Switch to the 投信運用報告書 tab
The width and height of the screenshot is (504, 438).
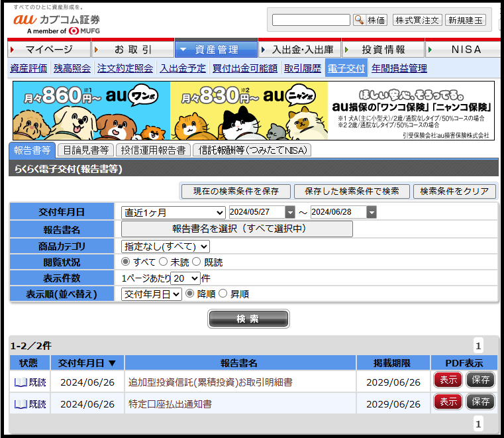pos(154,150)
